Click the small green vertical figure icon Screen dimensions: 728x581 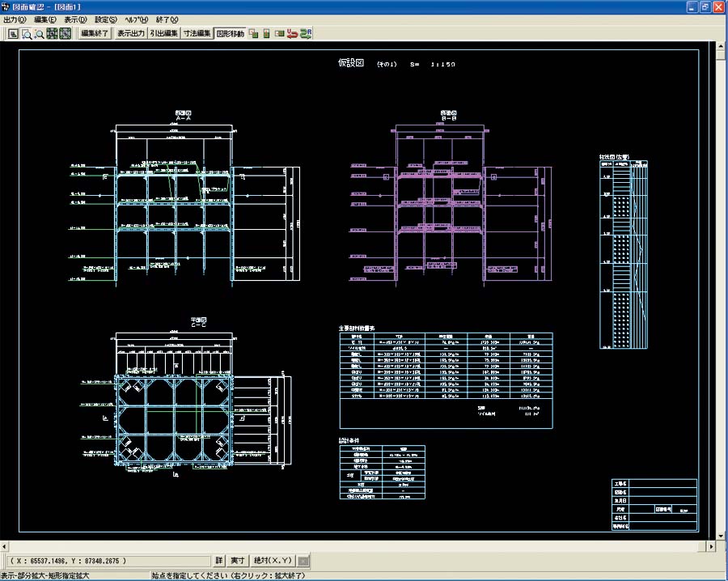pyautogui.click(x=266, y=33)
